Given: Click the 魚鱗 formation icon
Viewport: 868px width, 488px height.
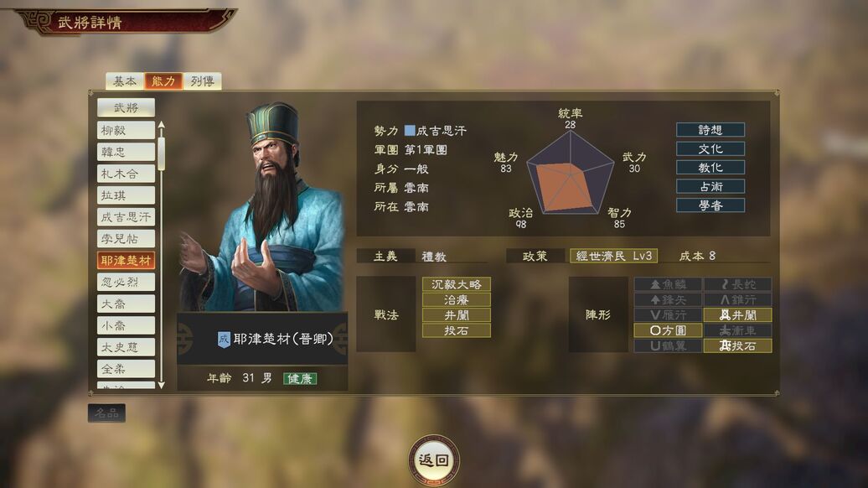Looking at the screenshot, I should click(668, 285).
